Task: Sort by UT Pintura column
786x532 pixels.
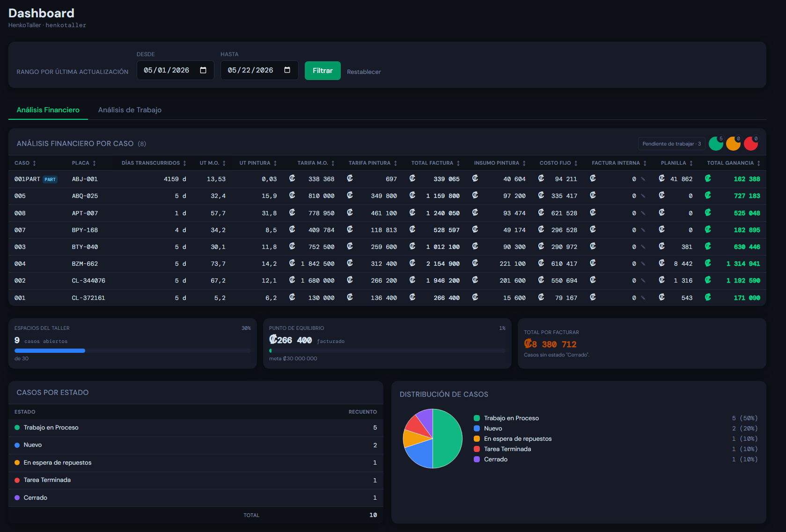Action: (258, 163)
